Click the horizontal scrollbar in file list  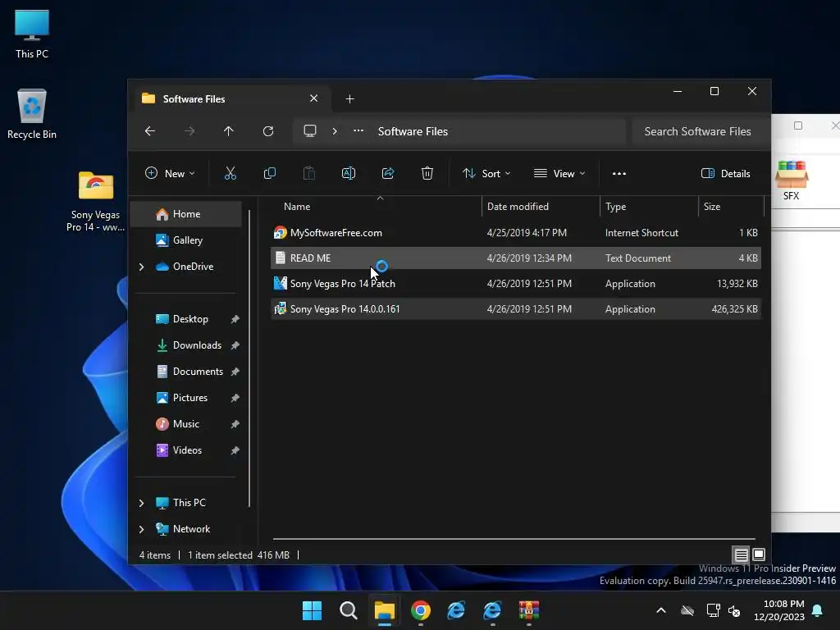click(514, 539)
